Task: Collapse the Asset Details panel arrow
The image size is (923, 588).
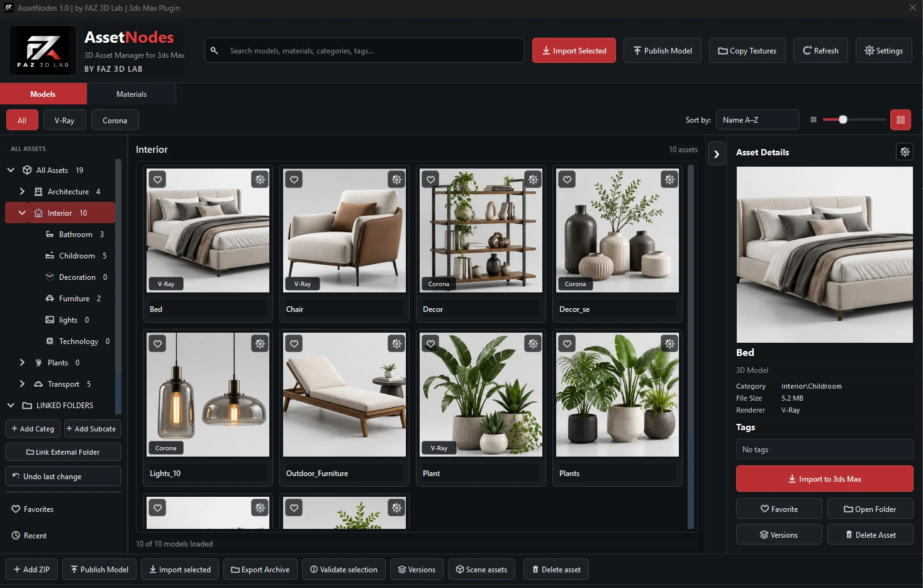Action: [x=717, y=154]
